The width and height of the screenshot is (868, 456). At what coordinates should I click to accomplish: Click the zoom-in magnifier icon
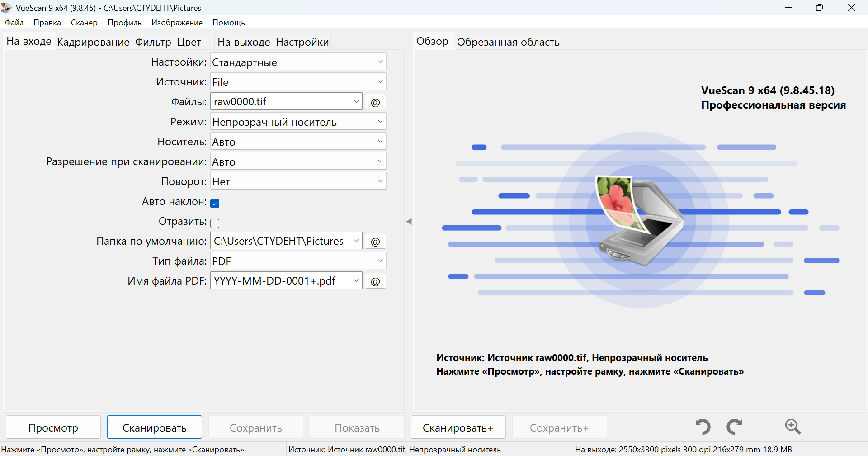click(x=793, y=427)
